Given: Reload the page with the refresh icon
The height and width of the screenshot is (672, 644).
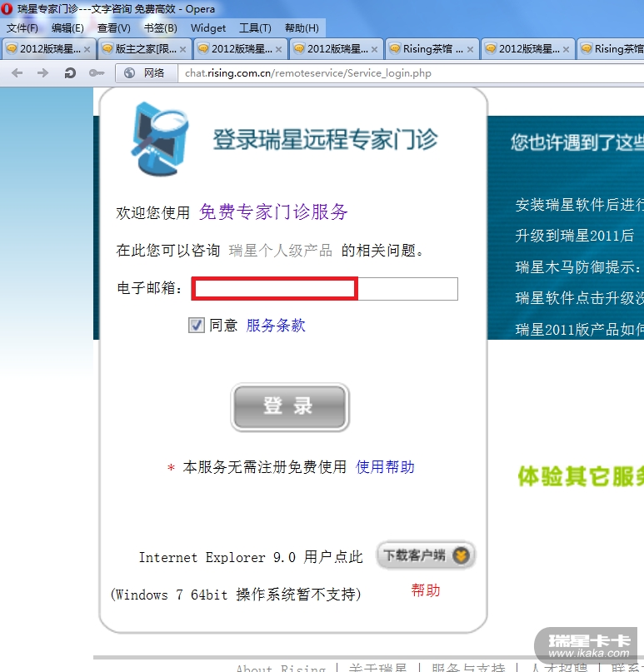Looking at the screenshot, I should click(x=70, y=73).
